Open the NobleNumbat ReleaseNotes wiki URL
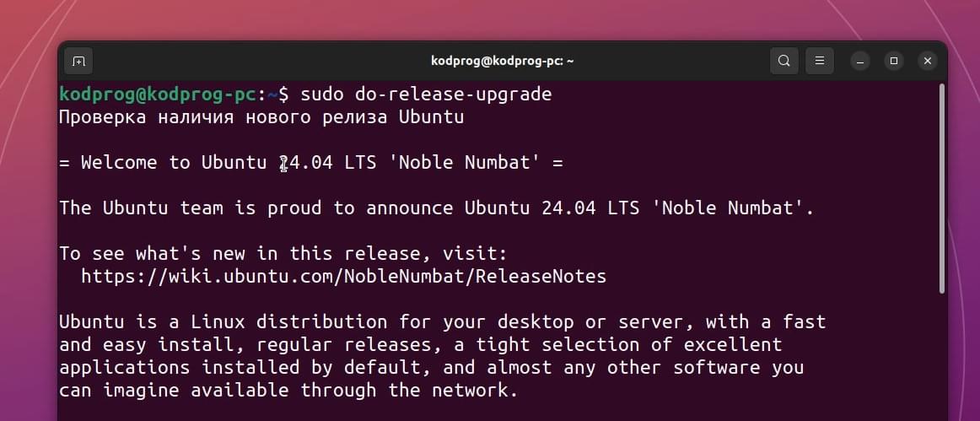980x421 pixels. point(344,277)
